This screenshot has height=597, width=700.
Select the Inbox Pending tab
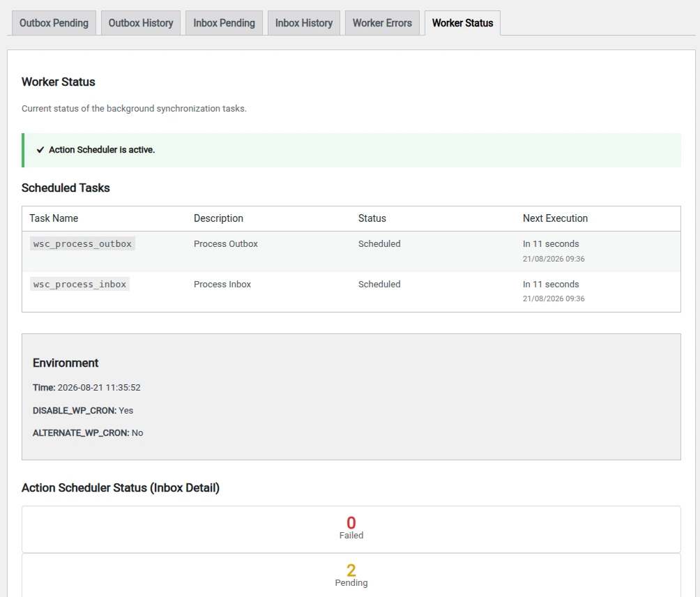[224, 23]
